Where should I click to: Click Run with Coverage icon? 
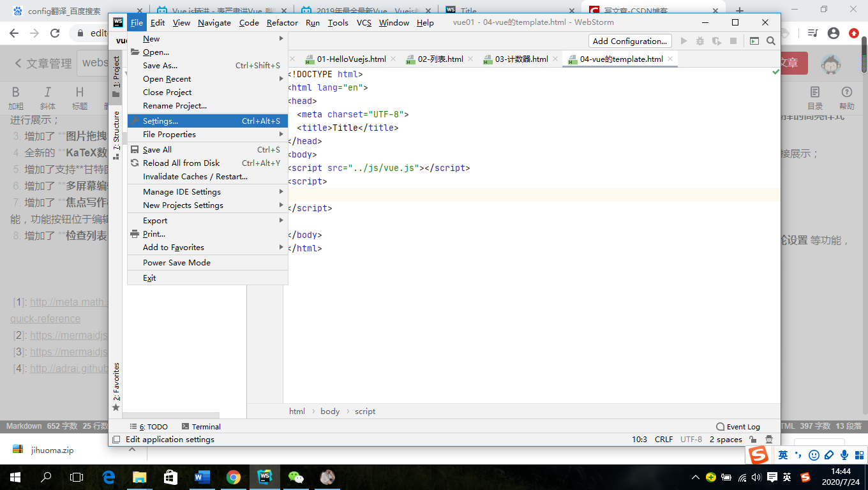(717, 41)
